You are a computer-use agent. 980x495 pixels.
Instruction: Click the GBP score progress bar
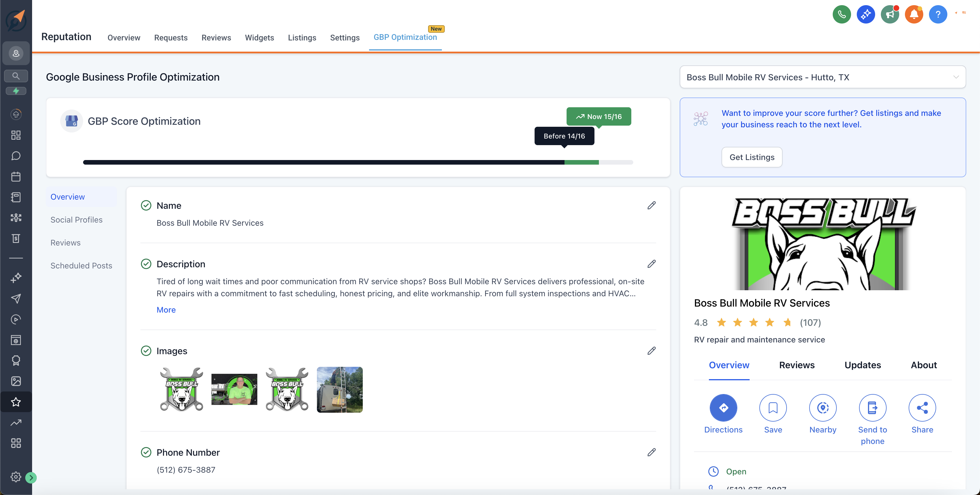click(x=358, y=163)
